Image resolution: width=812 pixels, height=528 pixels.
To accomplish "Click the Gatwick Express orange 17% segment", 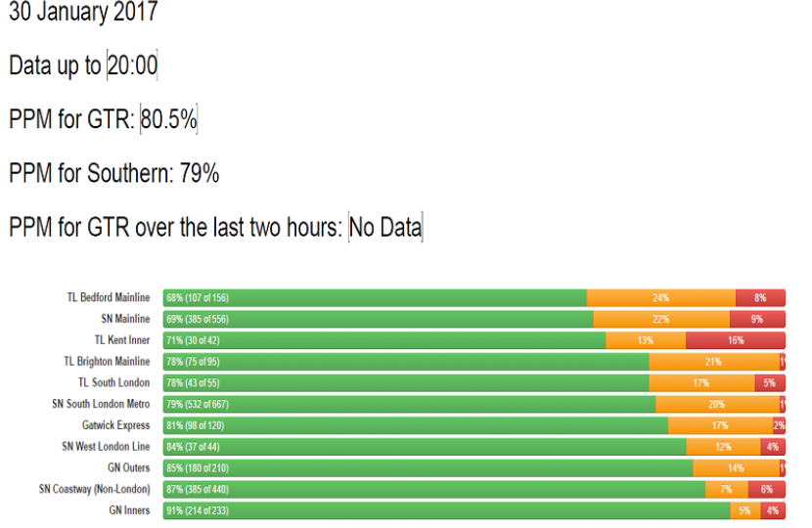I will tap(719, 425).
